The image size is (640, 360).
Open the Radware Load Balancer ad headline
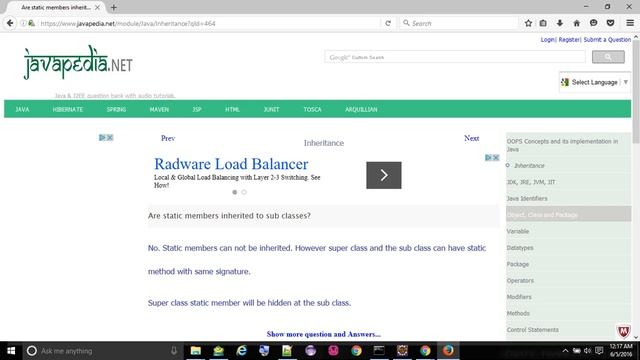tap(231, 164)
